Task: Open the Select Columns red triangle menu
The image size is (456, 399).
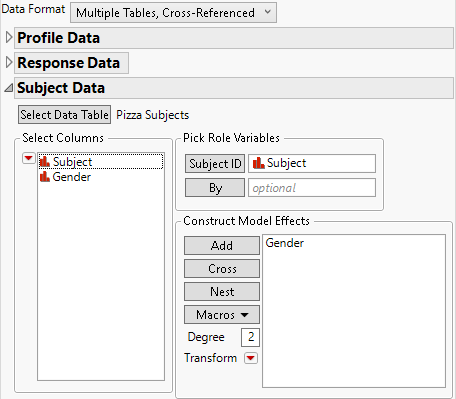Action: tap(29, 158)
